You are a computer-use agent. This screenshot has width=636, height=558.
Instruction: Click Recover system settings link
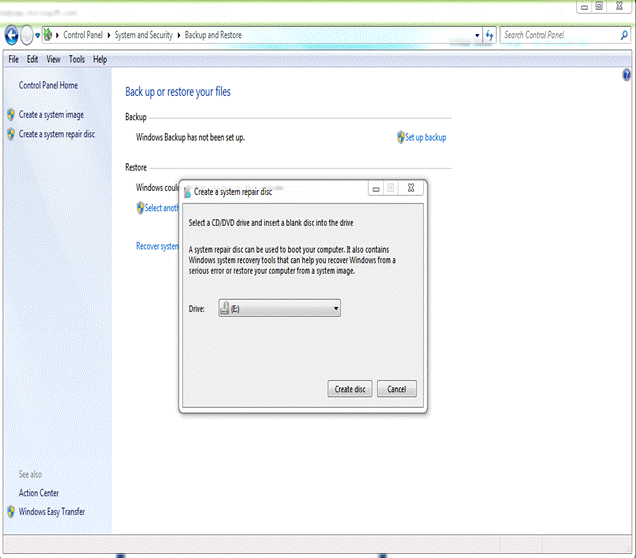157,246
